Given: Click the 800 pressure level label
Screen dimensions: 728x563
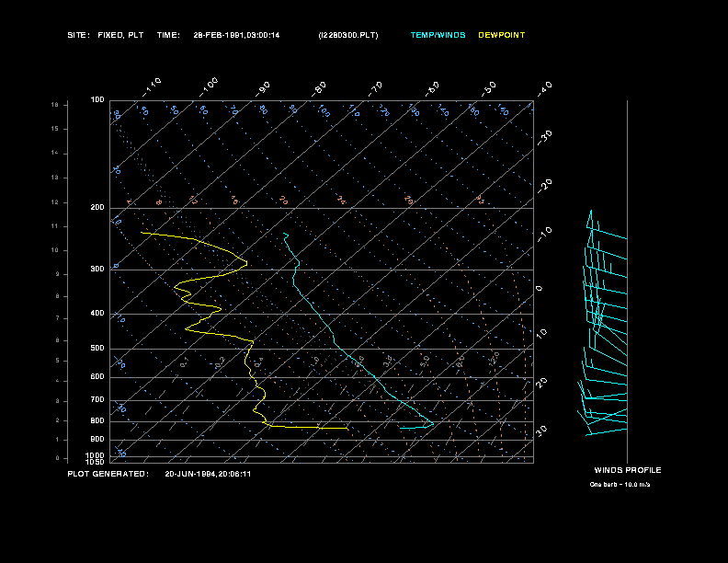Looking at the screenshot, I should coord(97,420).
